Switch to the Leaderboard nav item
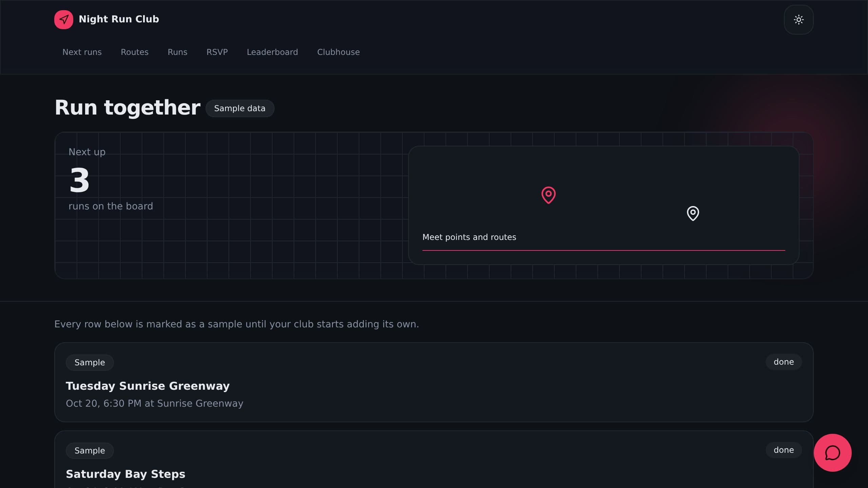Image resolution: width=868 pixels, height=488 pixels. [272, 52]
